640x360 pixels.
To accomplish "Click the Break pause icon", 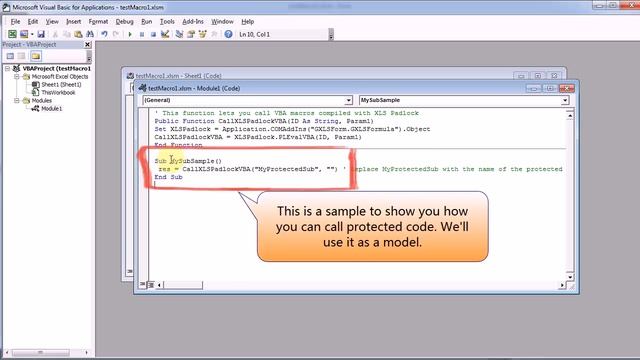I will pyautogui.click(x=142, y=34).
